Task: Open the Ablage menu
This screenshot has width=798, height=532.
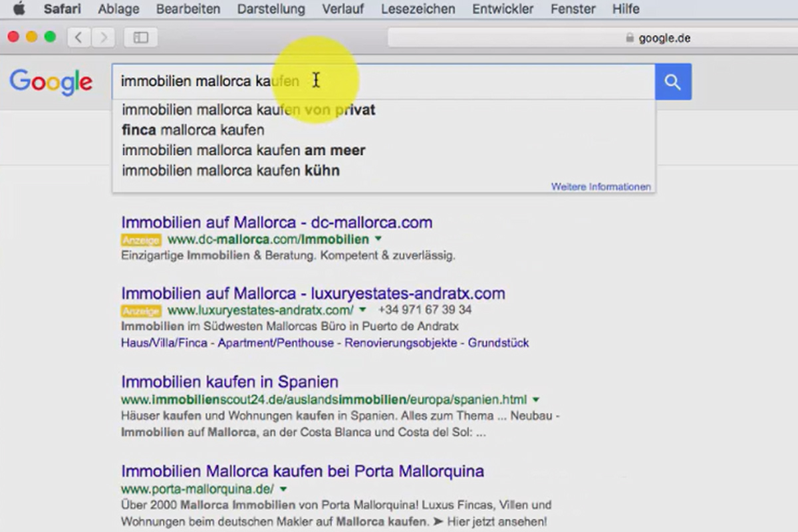Action: tap(118, 9)
